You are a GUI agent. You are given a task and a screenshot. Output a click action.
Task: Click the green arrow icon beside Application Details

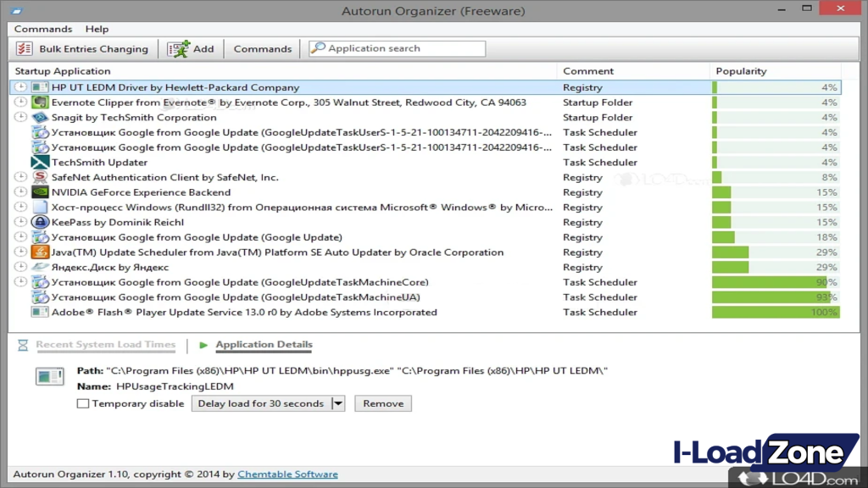coord(203,345)
